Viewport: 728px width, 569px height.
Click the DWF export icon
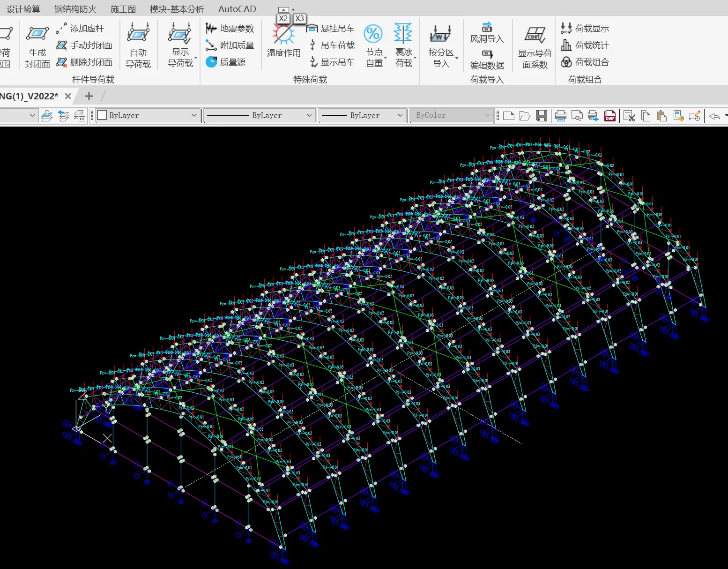(x=610, y=116)
